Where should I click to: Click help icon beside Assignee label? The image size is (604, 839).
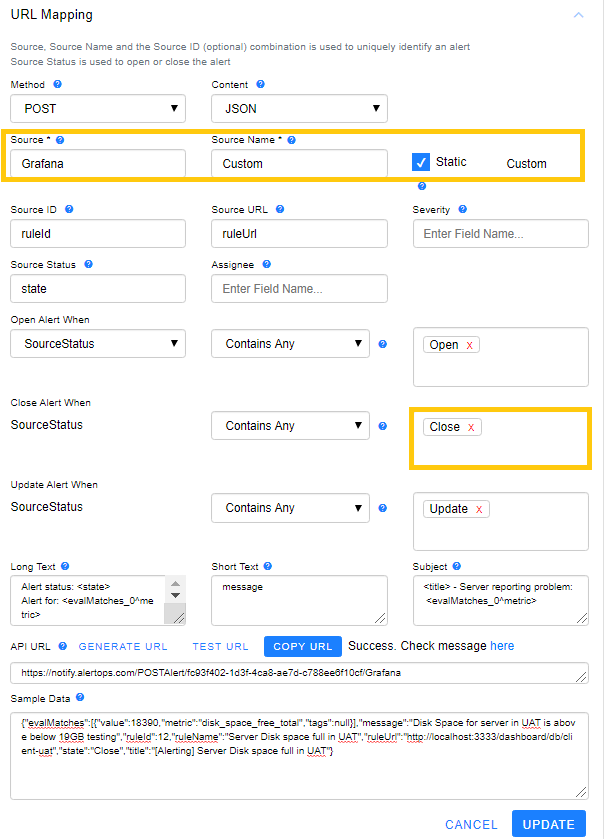click(267, 265)
